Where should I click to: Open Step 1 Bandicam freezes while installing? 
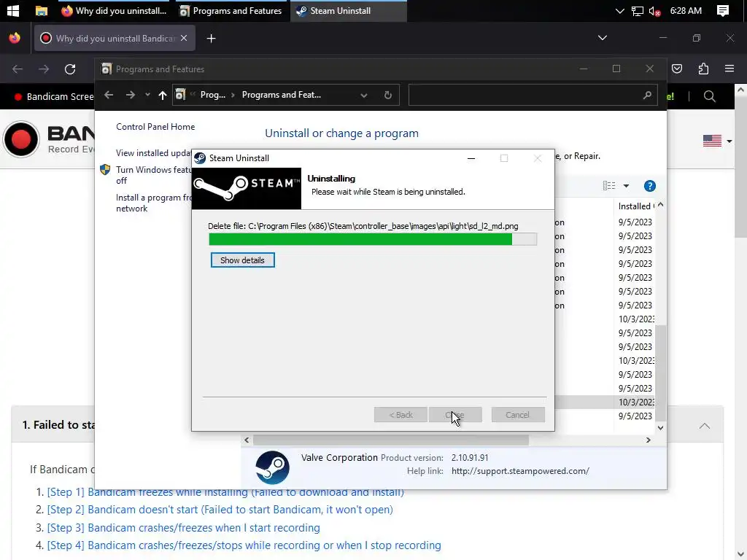225,492
